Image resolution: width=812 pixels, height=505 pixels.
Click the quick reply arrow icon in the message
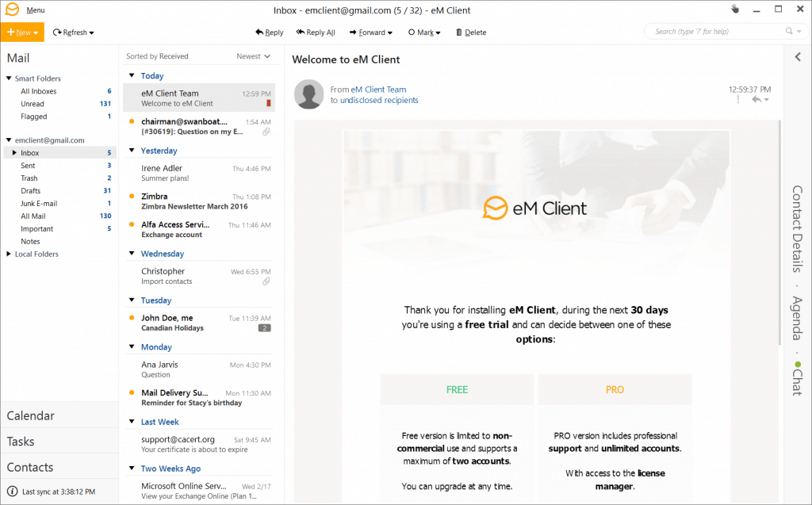pos(755,98)
